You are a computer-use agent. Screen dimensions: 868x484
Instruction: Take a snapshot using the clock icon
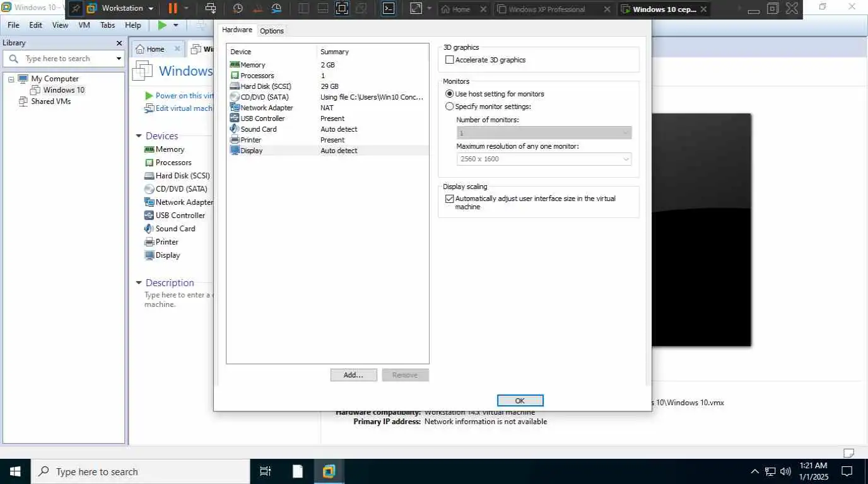click(x=238, y=9)
